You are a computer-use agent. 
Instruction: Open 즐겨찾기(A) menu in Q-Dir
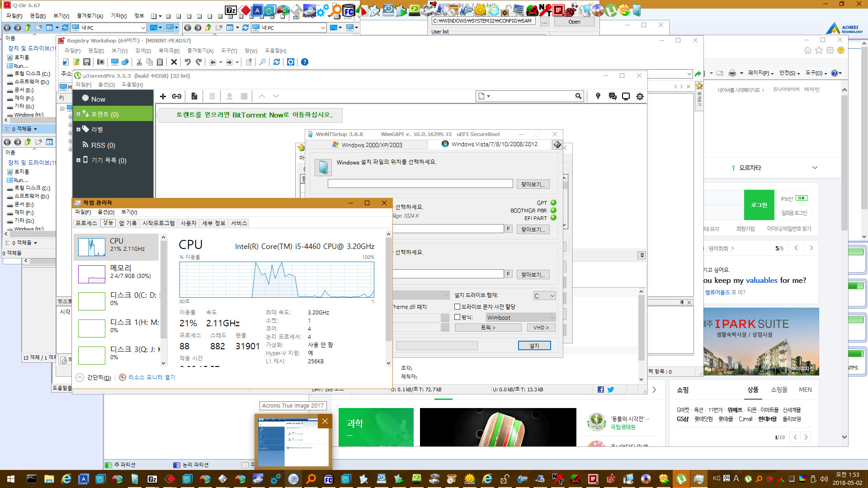pyautogui.click(x=90, y=16)
